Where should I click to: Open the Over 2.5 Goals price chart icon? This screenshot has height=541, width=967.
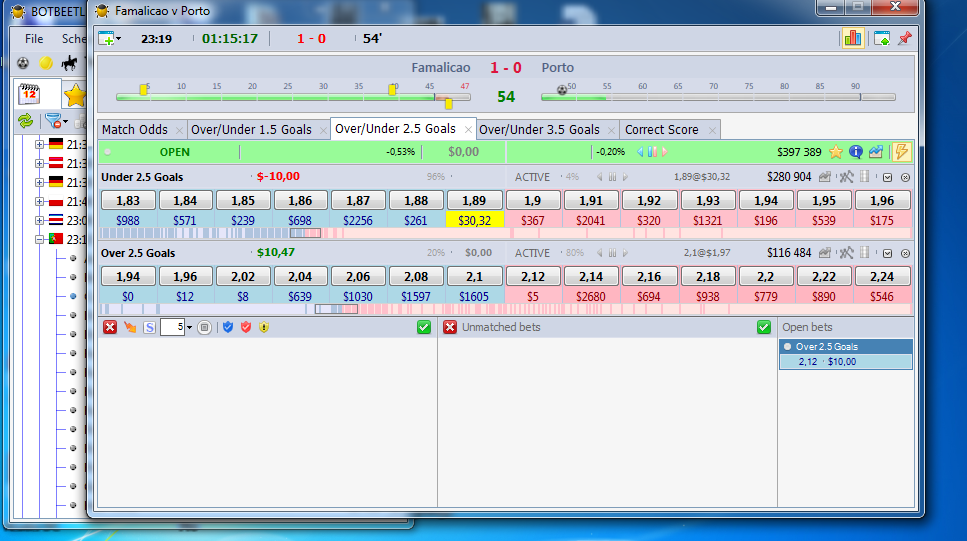pyautogui.click(x=825, y=253)
